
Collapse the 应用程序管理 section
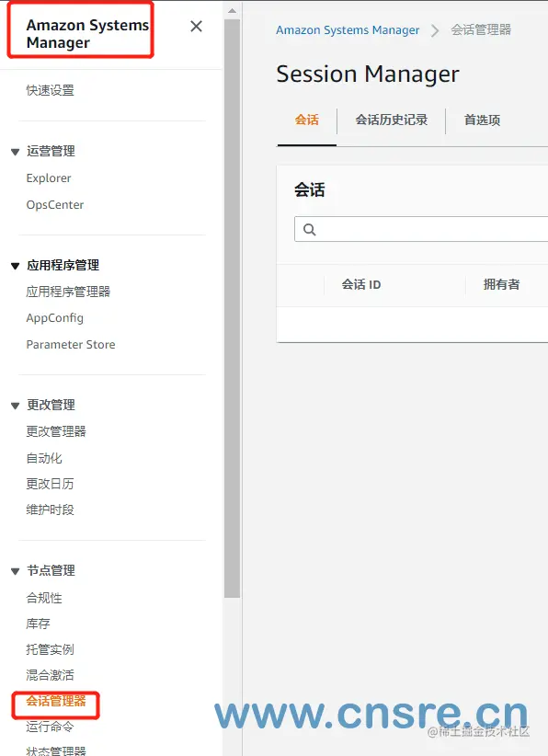15,266
